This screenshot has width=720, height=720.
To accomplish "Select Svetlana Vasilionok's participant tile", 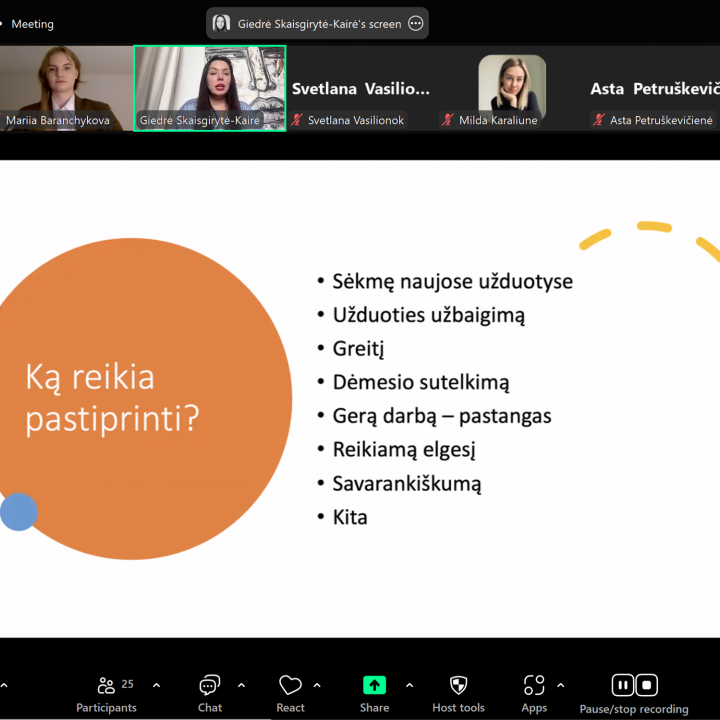I will tap(361, 88).
